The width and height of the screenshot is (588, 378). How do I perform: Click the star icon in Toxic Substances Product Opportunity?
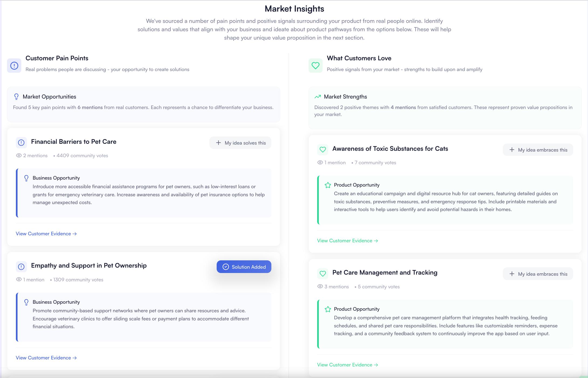click(328, 185)
